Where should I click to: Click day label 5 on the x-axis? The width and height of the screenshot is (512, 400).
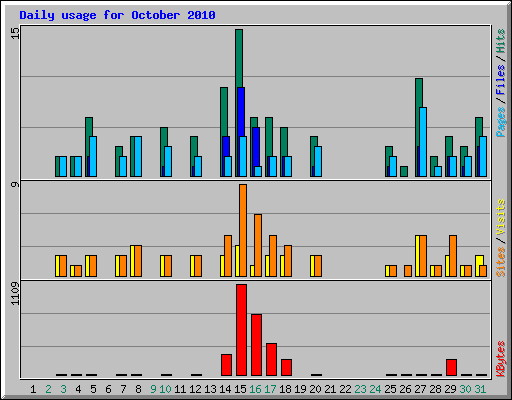[93, 389]
